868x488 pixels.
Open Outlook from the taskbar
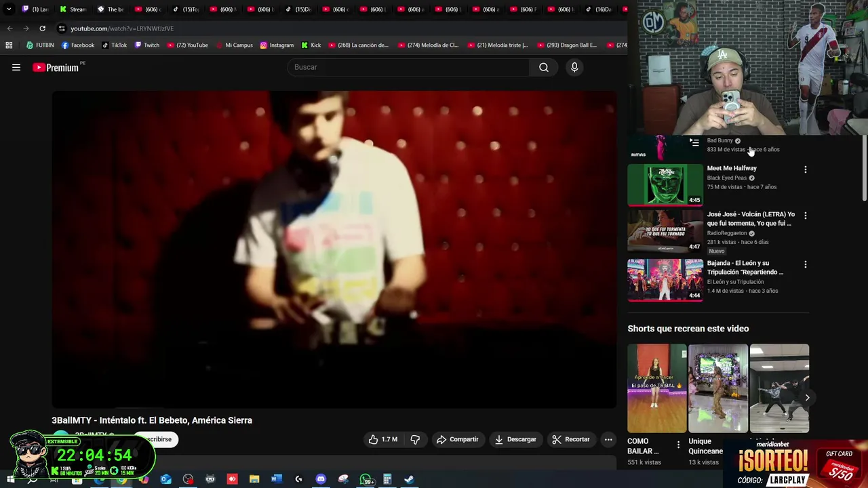tap(166, 479)
